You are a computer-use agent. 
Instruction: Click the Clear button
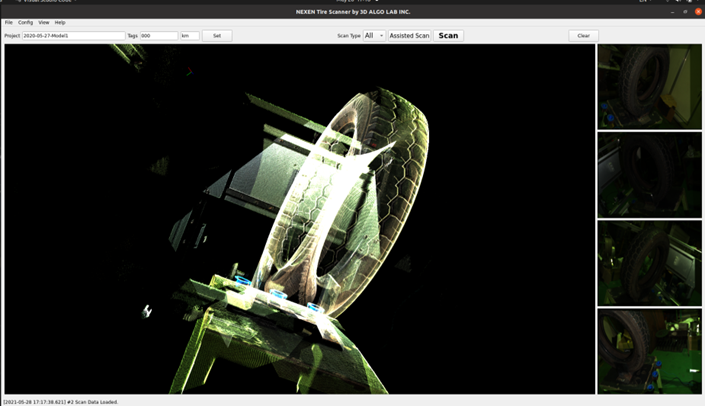click(x=584, y=36)
